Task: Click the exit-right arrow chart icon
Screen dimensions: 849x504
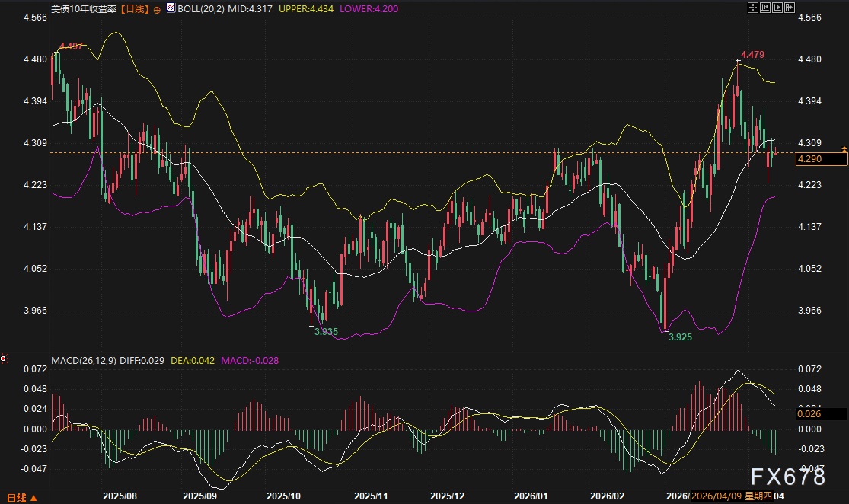Action: (x=789, y=7)
